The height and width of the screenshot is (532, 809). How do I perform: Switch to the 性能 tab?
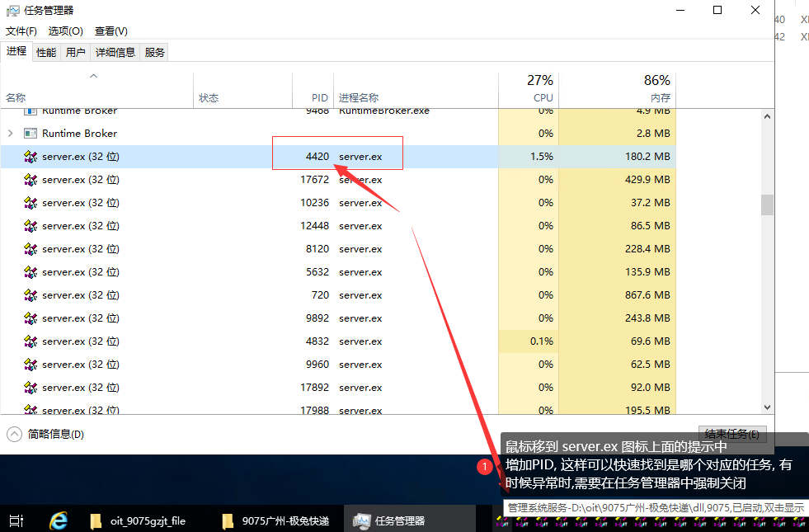coord(46,52)
